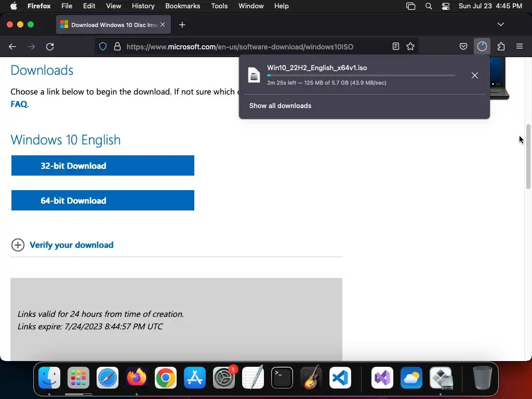Select the Download Windows 10 Disc Image tab
This screenshot has width=532, height=399.
[114, 25]
